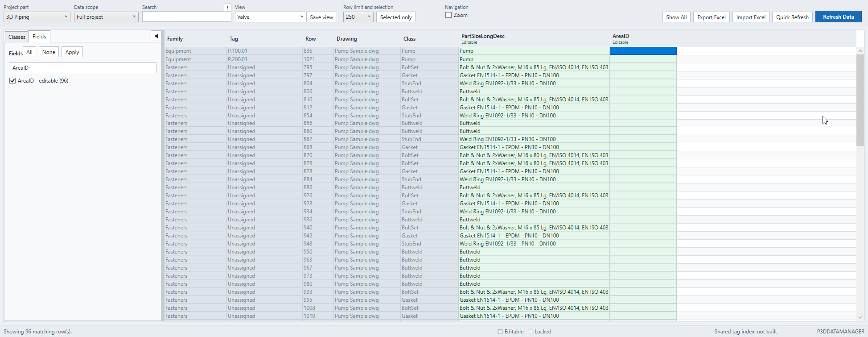Click the StubEnd class cell in row 804
868x337 pixels.
429,83
